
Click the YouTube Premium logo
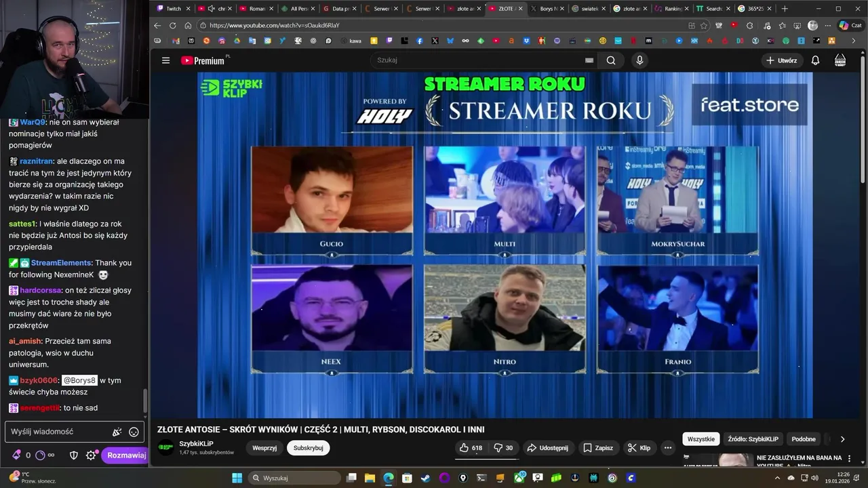(x=203, y=60)
